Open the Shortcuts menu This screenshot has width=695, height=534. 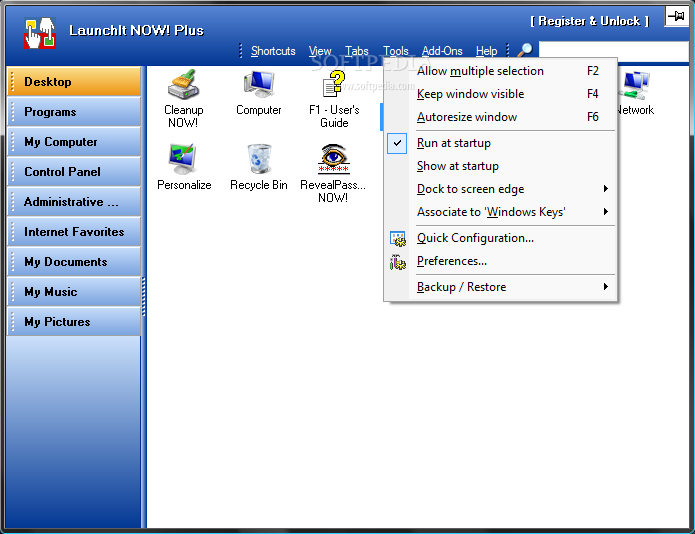pos(273,51)
